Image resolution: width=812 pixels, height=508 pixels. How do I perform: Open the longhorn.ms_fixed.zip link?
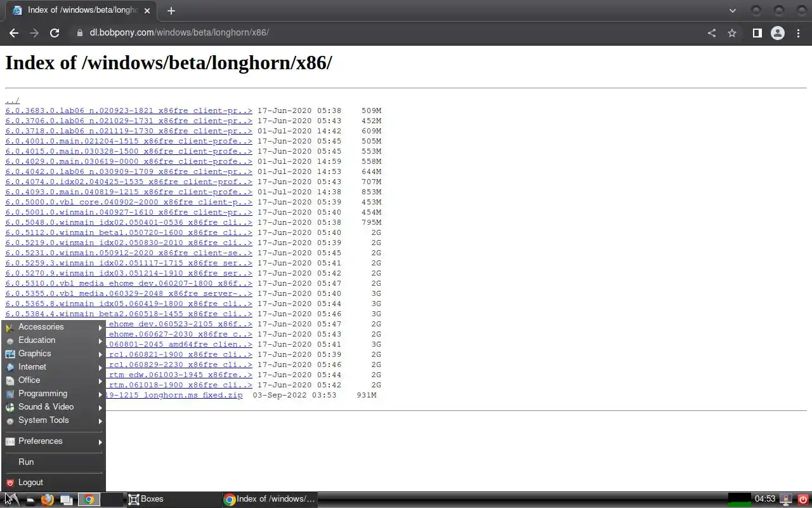[x=174, y=395]
